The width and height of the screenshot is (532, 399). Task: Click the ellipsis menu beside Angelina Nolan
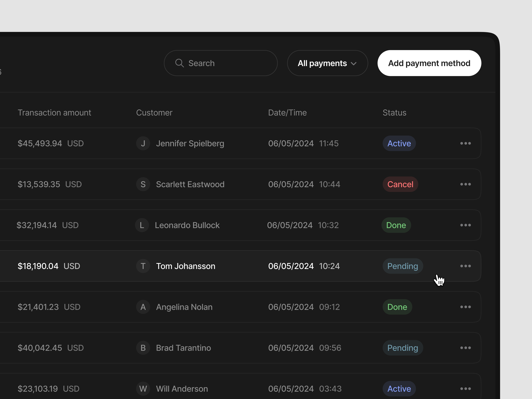(466, 307)
